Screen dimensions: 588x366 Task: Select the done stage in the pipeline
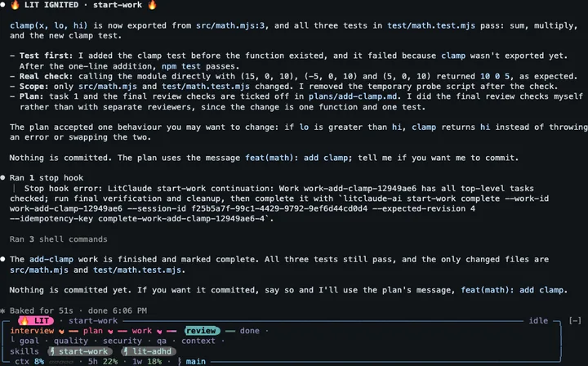pos(250,331)
